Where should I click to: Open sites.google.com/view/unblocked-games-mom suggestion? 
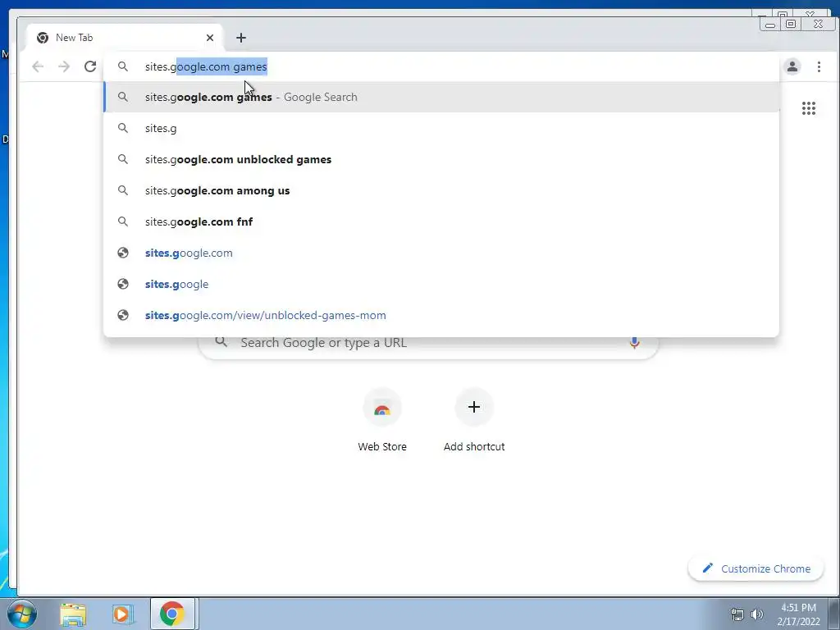point(441,315)
